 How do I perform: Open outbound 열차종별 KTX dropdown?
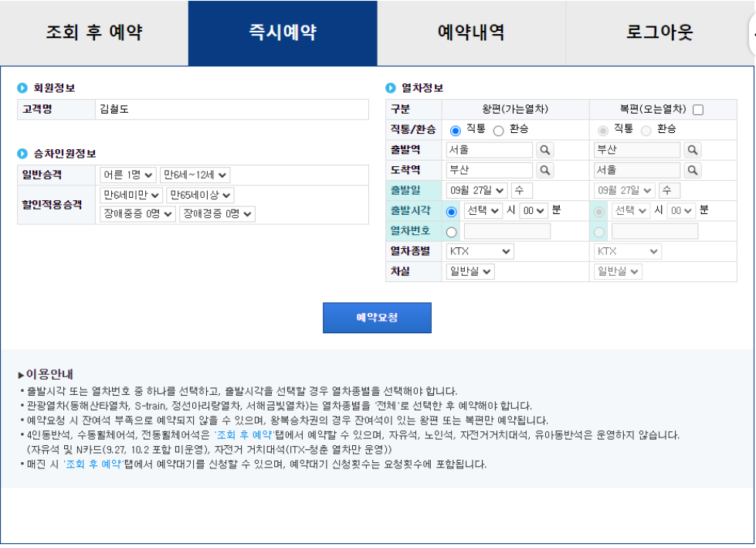pos(480,251)
